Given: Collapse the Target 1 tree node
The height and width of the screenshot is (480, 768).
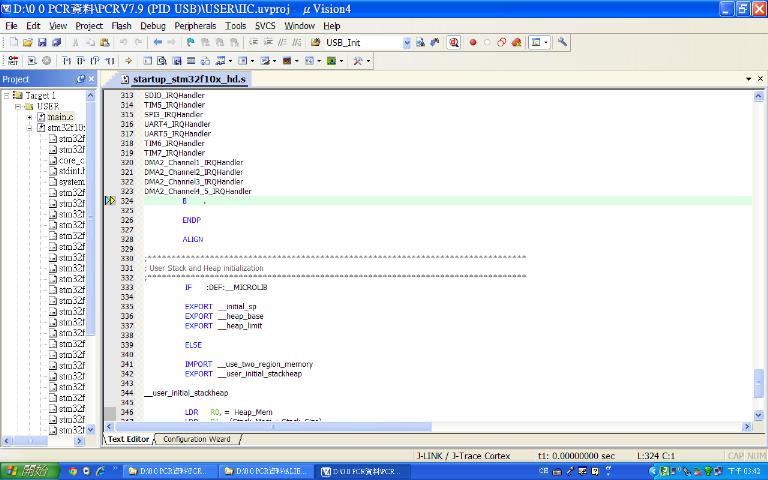Looking at the screenshot, I should click(x=7, y=96).
